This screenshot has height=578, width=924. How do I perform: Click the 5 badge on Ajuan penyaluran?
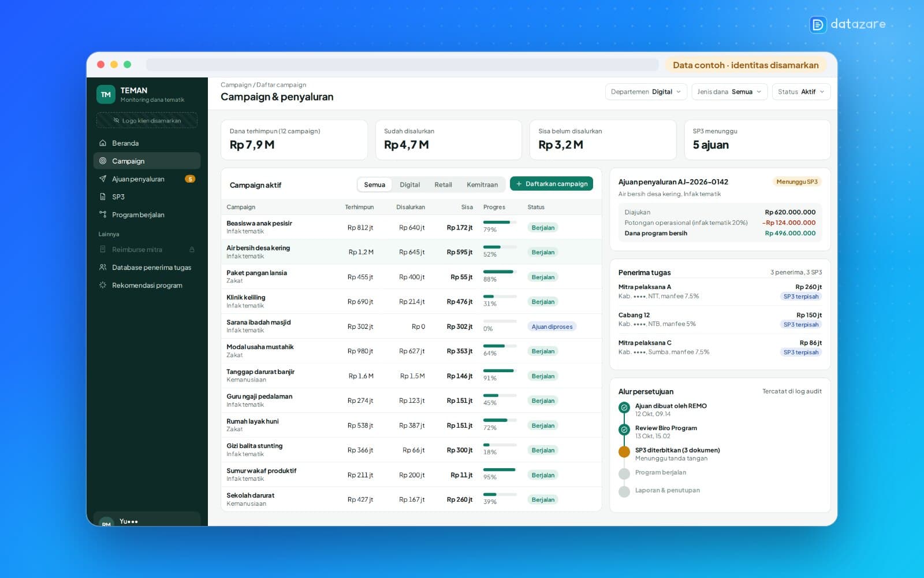click(x=190, y=179)
